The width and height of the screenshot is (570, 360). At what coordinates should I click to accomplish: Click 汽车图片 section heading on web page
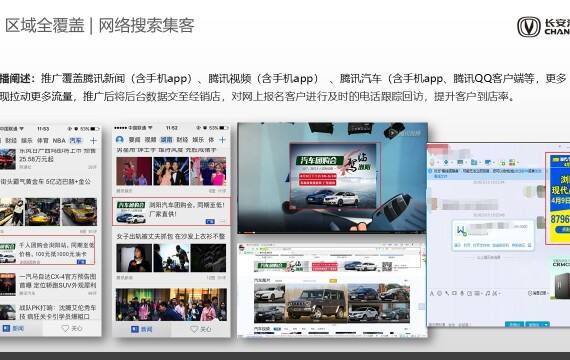262,280
